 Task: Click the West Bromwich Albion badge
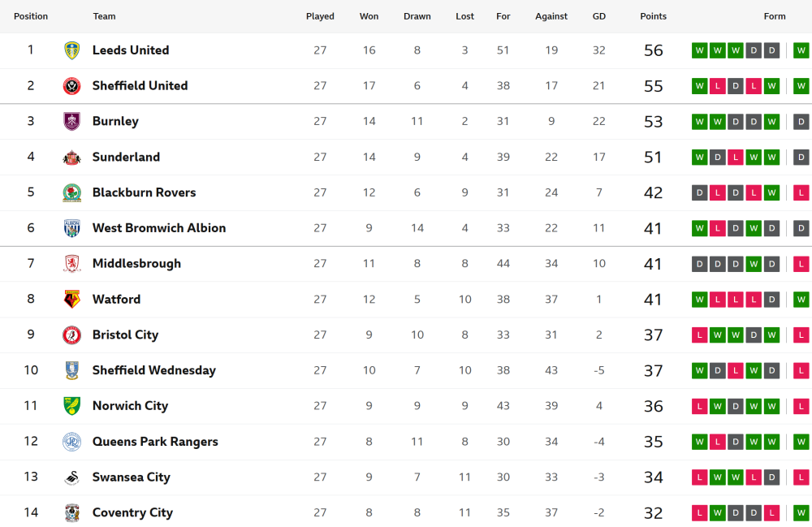(x=72, y=228)
